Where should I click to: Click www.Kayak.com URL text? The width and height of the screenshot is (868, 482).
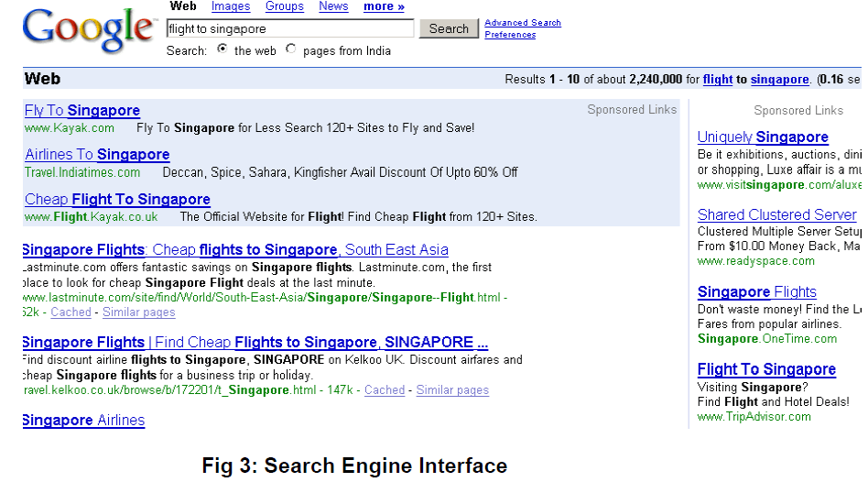coord(70,128)
